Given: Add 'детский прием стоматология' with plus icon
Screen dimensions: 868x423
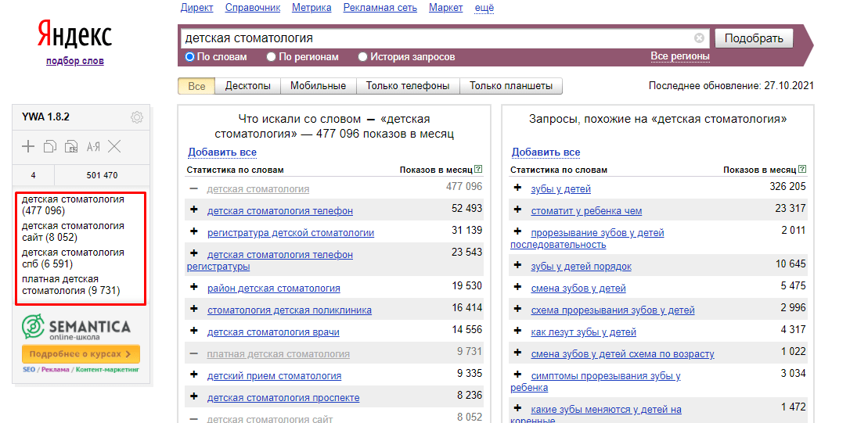Looking at the screenshot, I should [x=194, y=375].
